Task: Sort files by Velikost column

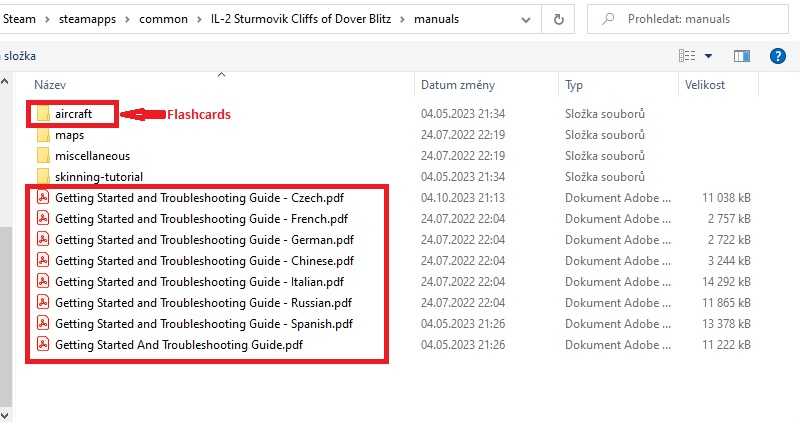Action: (x=704, y=85)
